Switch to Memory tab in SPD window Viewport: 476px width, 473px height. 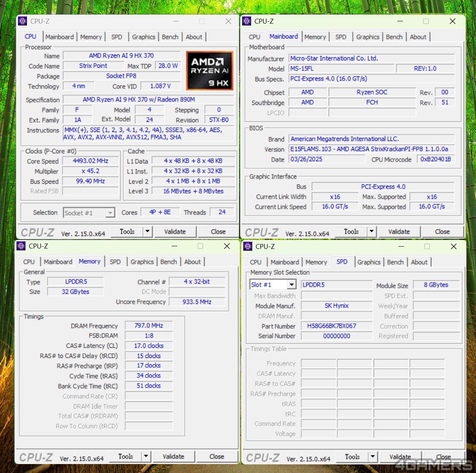pyautogui.click(x=316, y=262)
